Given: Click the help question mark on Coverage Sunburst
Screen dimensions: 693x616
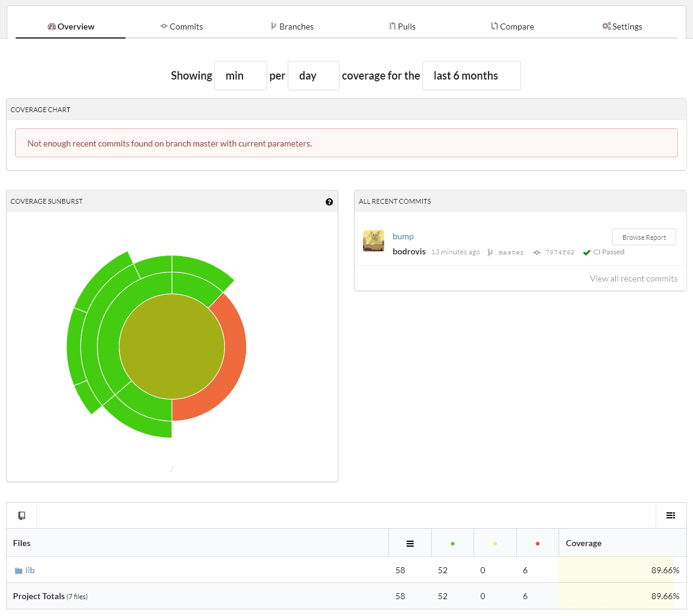Looking at the screenshot, I should [329, 202].
